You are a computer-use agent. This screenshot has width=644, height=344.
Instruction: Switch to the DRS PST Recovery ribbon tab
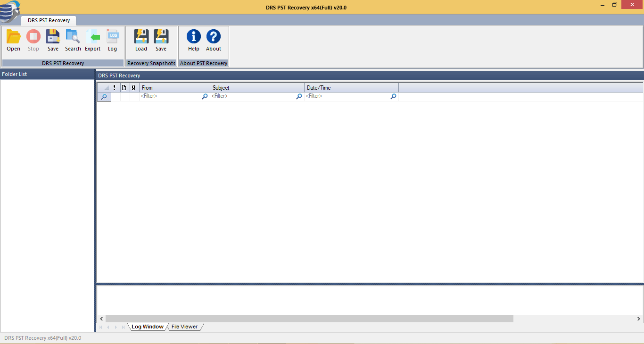49,20
